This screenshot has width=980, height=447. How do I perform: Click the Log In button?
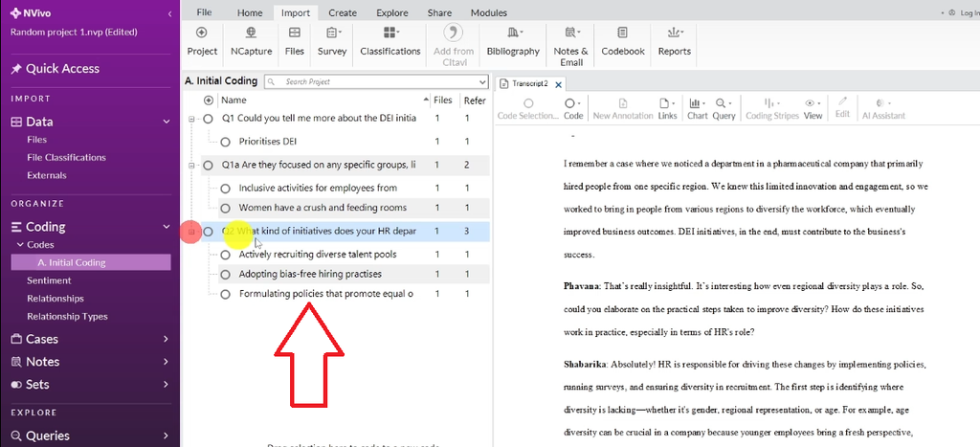click(x=965, y=12)
